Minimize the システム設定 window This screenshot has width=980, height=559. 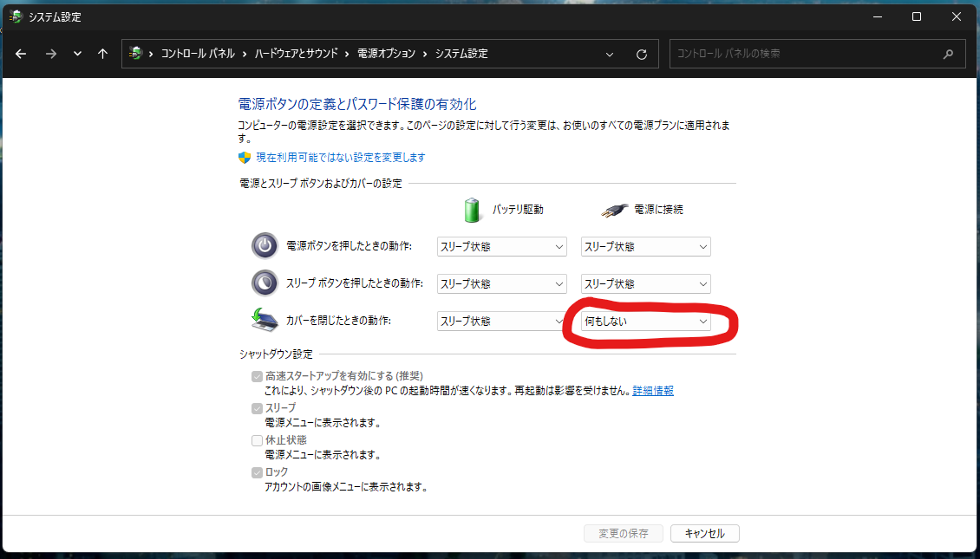[x=878, y=16]
